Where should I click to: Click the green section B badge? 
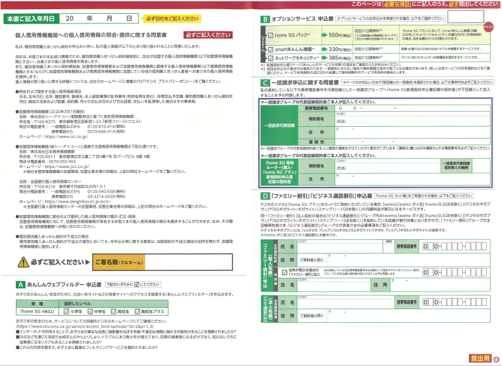click(x=265, y=19)
